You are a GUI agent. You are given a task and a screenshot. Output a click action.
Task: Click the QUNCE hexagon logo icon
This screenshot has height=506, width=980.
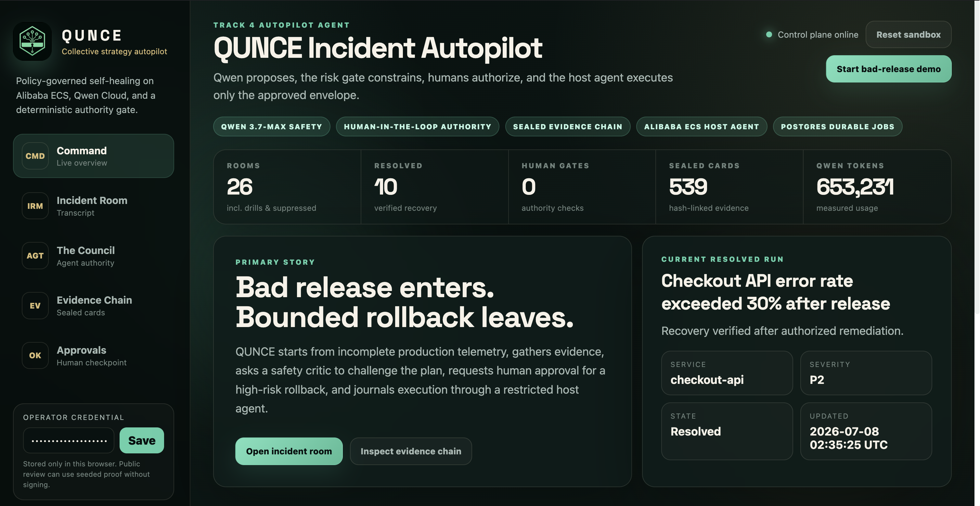(x=32, y=42)
